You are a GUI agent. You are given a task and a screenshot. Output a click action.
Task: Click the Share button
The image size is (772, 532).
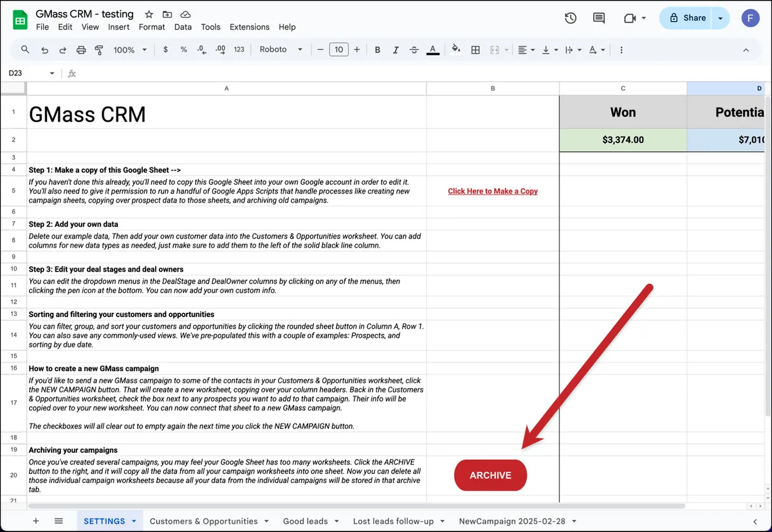point(686,18)
